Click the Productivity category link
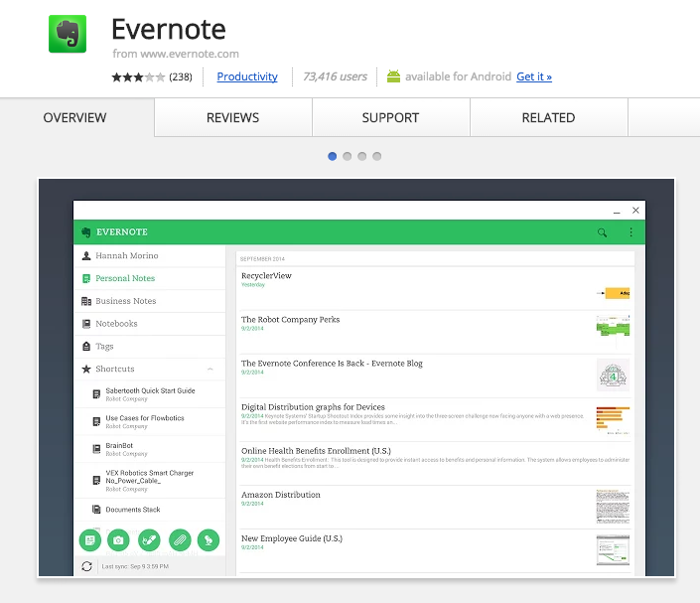 [x=247, y=76]
